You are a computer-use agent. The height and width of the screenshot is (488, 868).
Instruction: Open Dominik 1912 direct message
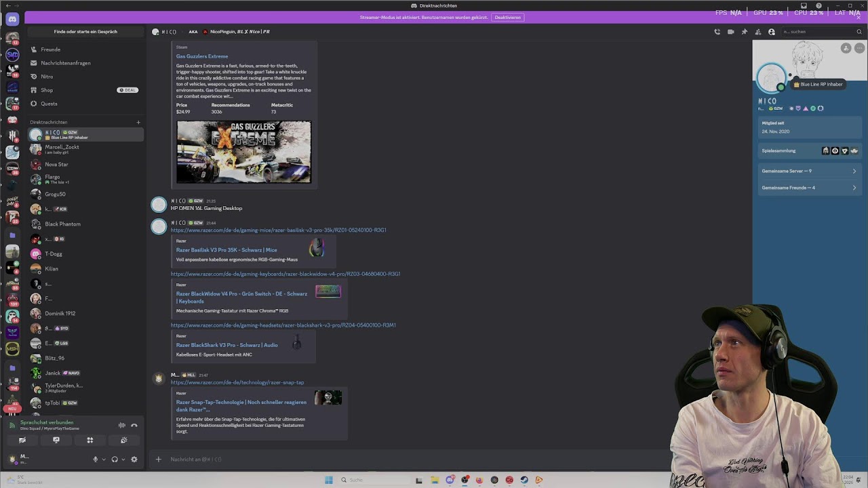pyautogui.click(x=85, y=313)
